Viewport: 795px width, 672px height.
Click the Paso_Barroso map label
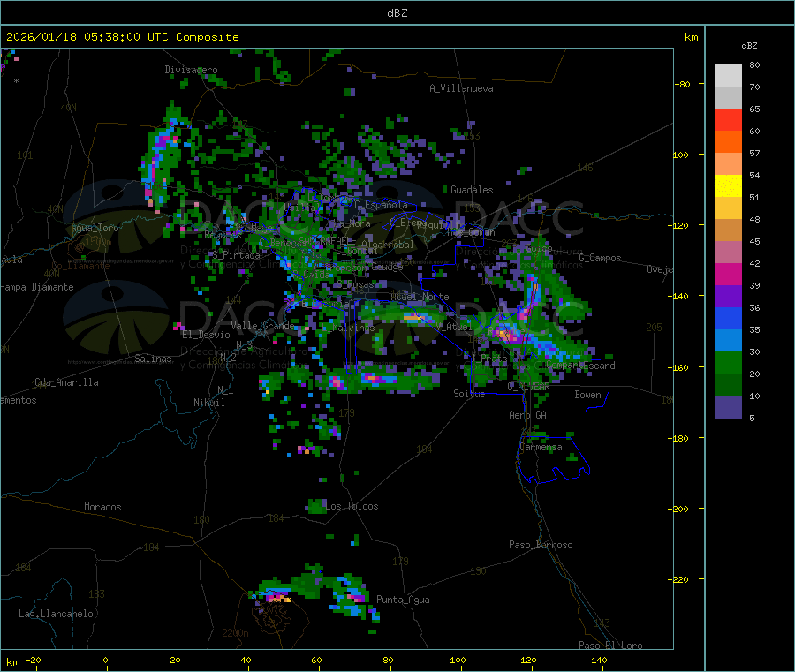coord(541,545)
